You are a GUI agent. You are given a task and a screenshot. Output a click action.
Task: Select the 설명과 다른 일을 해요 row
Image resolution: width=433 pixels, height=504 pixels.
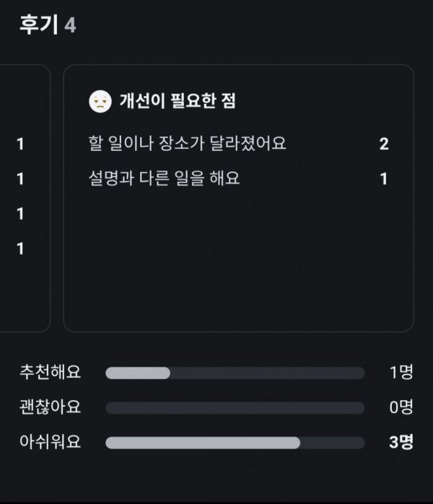point(162,178)
